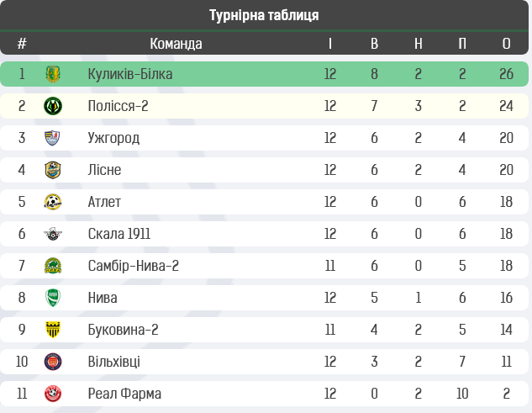Click the Скала 1911 team name

click(x=119, y=234)
